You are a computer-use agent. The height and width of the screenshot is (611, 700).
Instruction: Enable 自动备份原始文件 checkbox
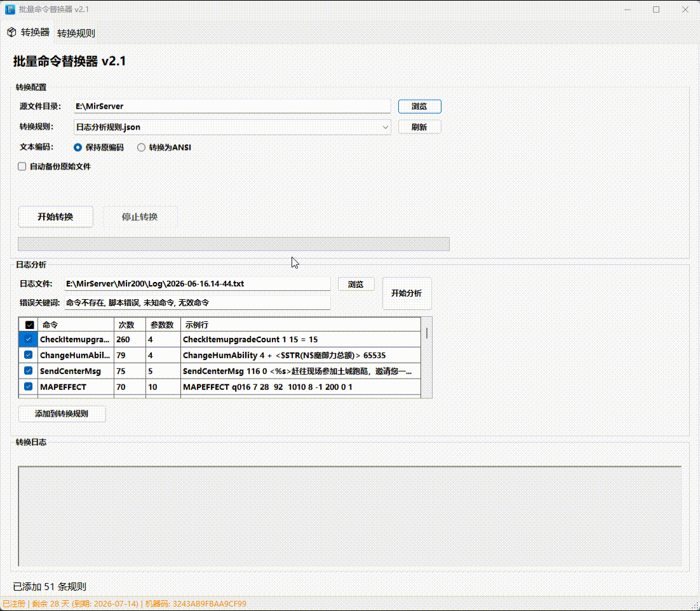point(22,166)
